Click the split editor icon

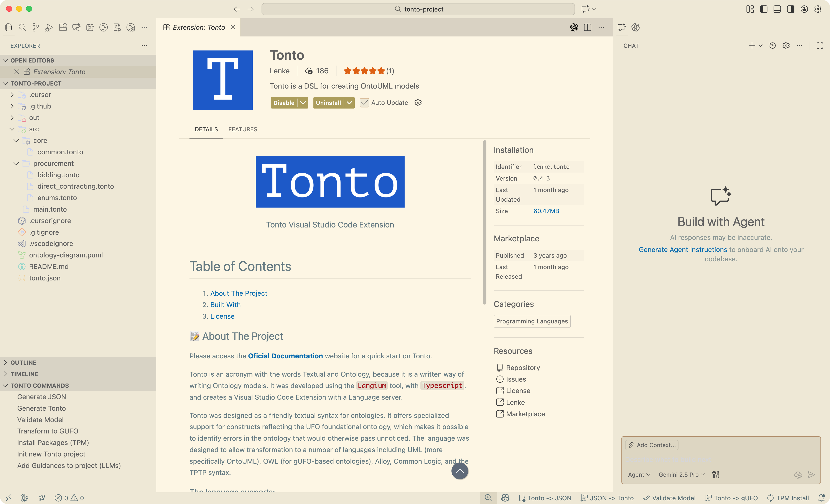(x=588, y=27)
